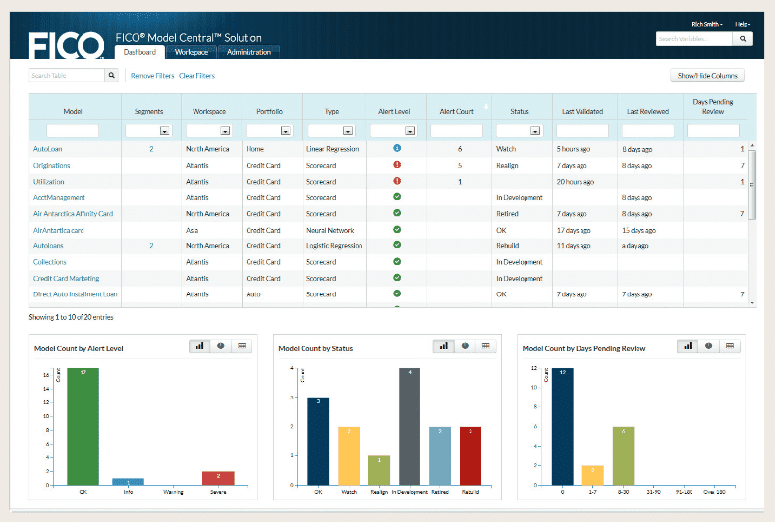
Task: Open the Direct Auto Installment Loan link
Action: pos(75,294)
